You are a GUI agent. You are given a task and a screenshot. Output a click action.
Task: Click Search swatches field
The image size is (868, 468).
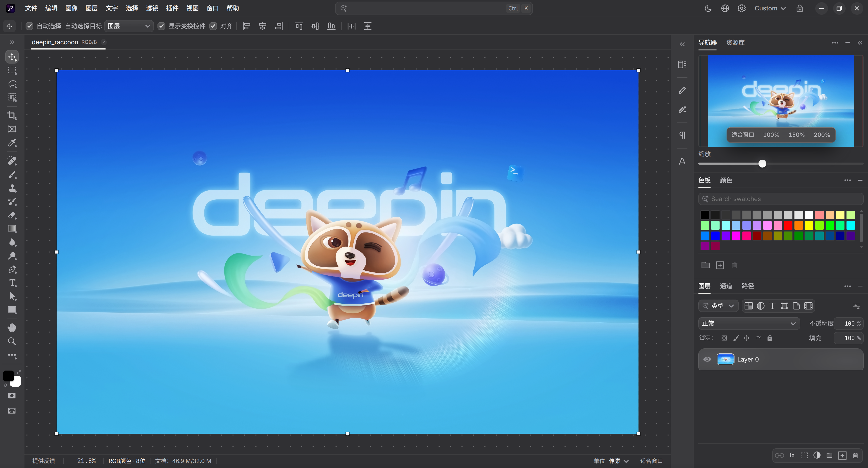781,199
